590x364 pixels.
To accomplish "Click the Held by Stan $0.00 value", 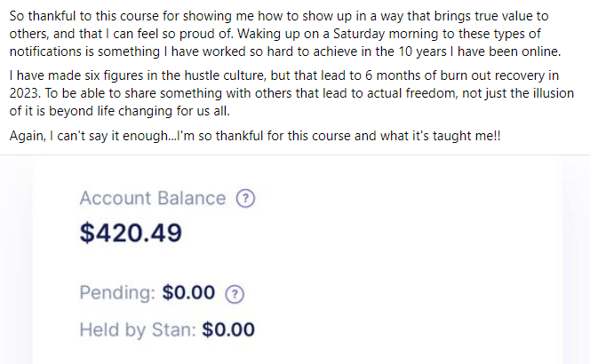I will (228, 330).
